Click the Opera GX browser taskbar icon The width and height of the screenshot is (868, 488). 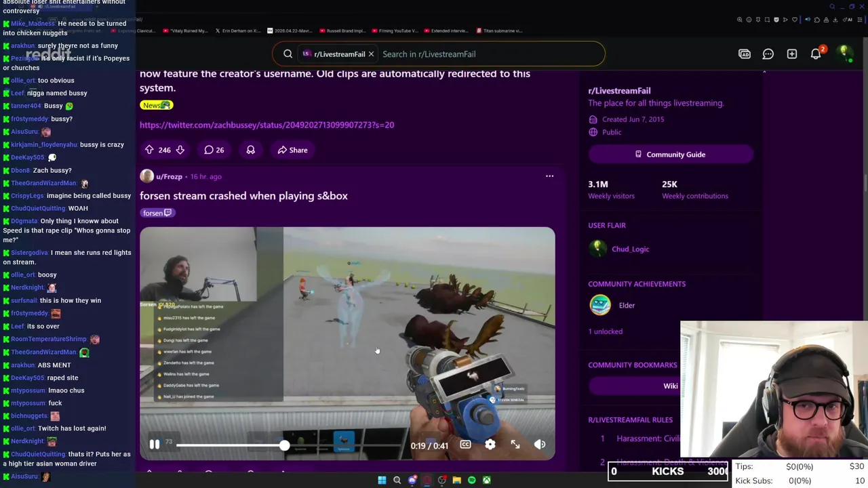(427, 481)
